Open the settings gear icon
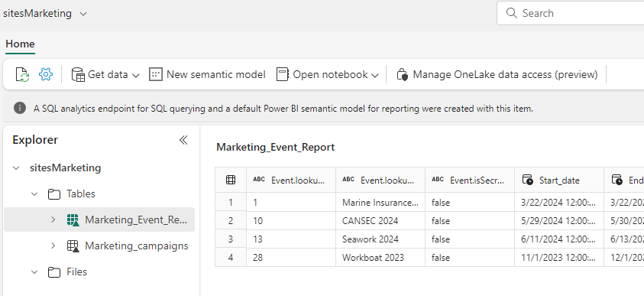The height and width of the screenshot is (296, 644). 46,74
